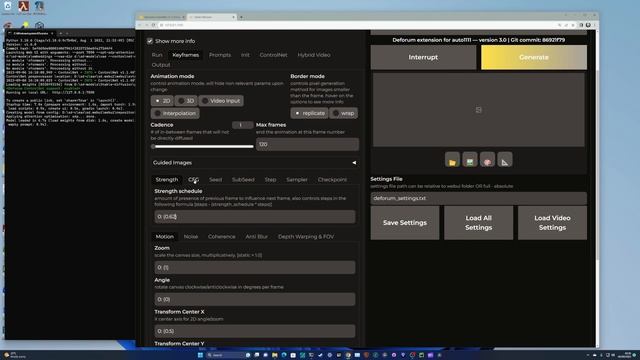The width and height of the screenshot is (640, 360).
Task: Open the output folder icon below the preview
Action: (x=452, y=160)
